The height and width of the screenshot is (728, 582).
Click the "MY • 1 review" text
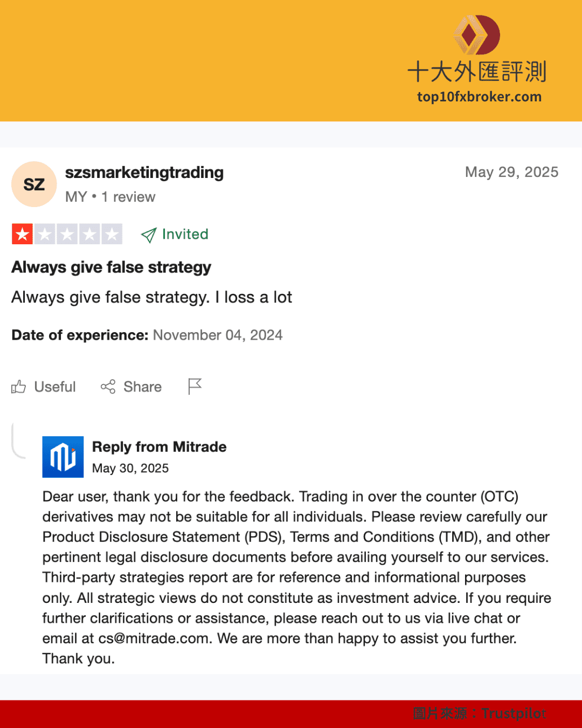click(110, 197)
